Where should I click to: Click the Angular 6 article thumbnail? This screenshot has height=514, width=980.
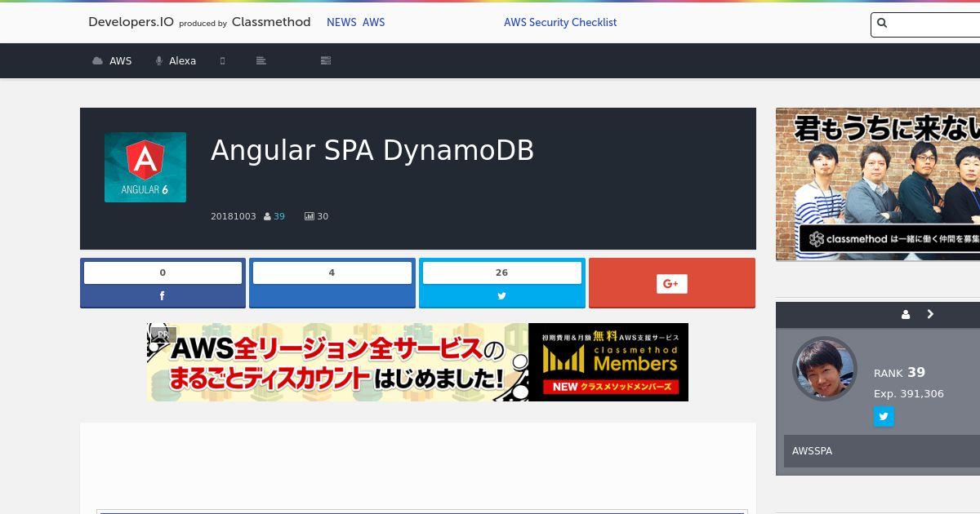point(145,167)
